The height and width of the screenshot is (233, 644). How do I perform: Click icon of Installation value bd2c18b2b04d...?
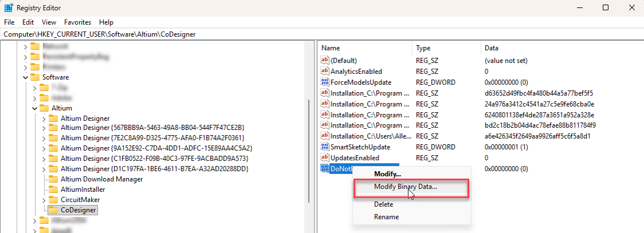click(x=325, y=125)
